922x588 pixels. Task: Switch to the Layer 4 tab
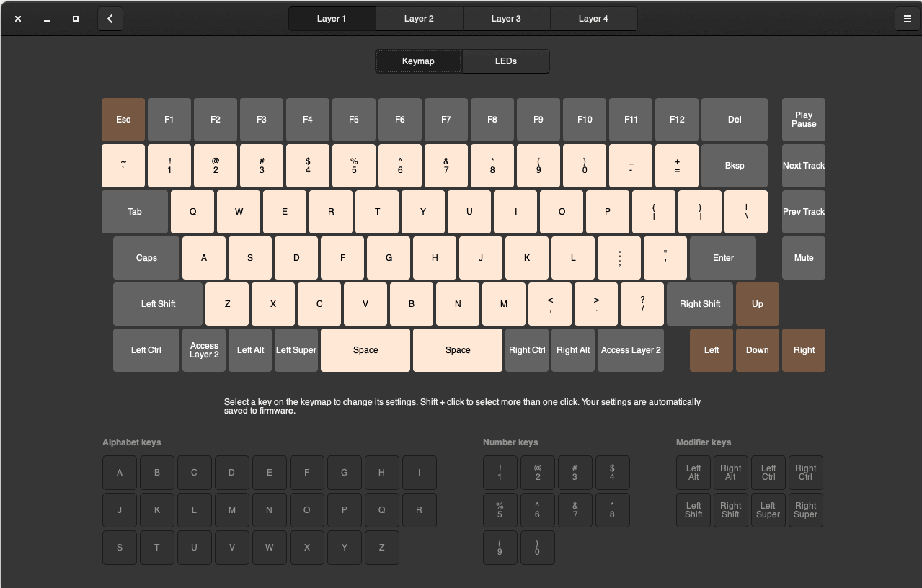[x=593, y=18]
